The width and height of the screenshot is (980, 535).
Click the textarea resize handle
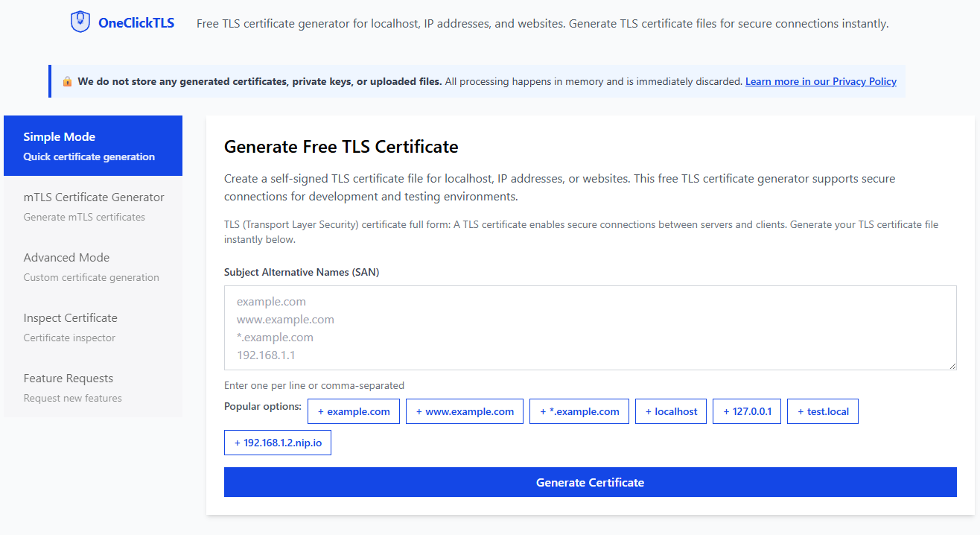coord(952,366)
